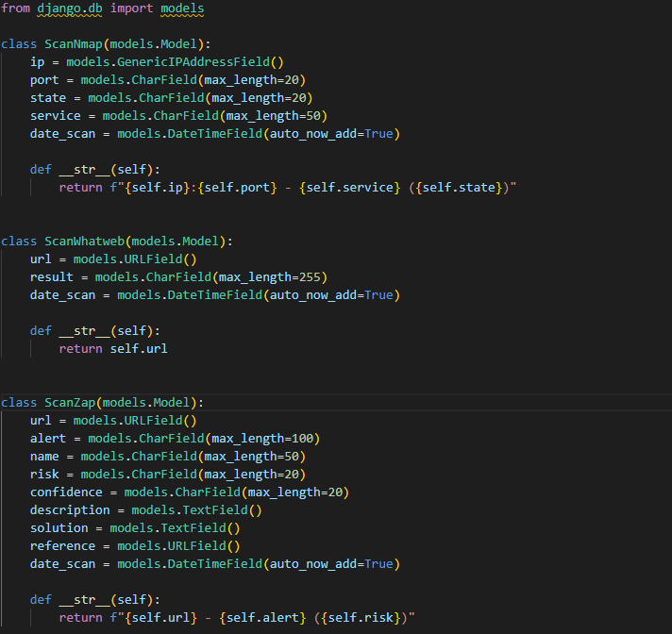This screenshot has height=634, width=672.
Task: Click the 'return self.url' statement
Action: pos(115,349)
